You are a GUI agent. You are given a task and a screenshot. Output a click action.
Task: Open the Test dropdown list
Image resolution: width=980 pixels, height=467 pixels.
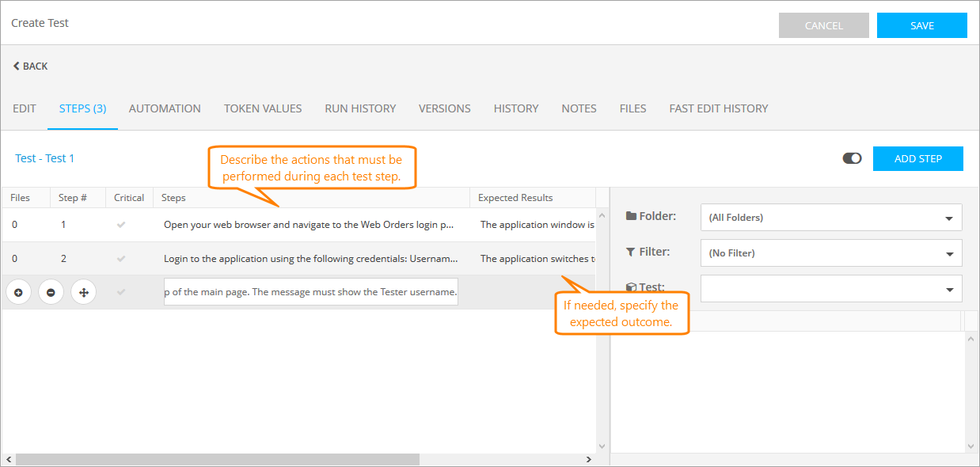(x=831, y=289)
